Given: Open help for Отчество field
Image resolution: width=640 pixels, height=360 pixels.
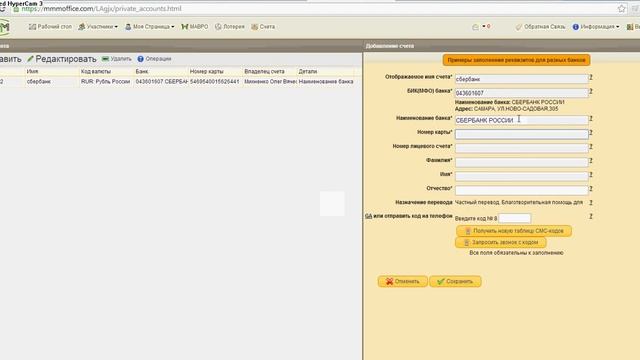Looking at the screenshot, I should click(591, 189).
